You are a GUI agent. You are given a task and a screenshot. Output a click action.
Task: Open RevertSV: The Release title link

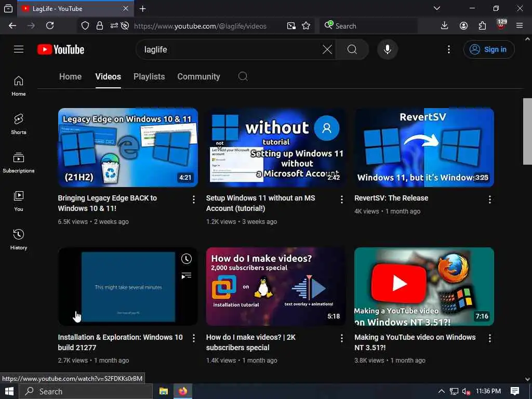tap(391, 198)
